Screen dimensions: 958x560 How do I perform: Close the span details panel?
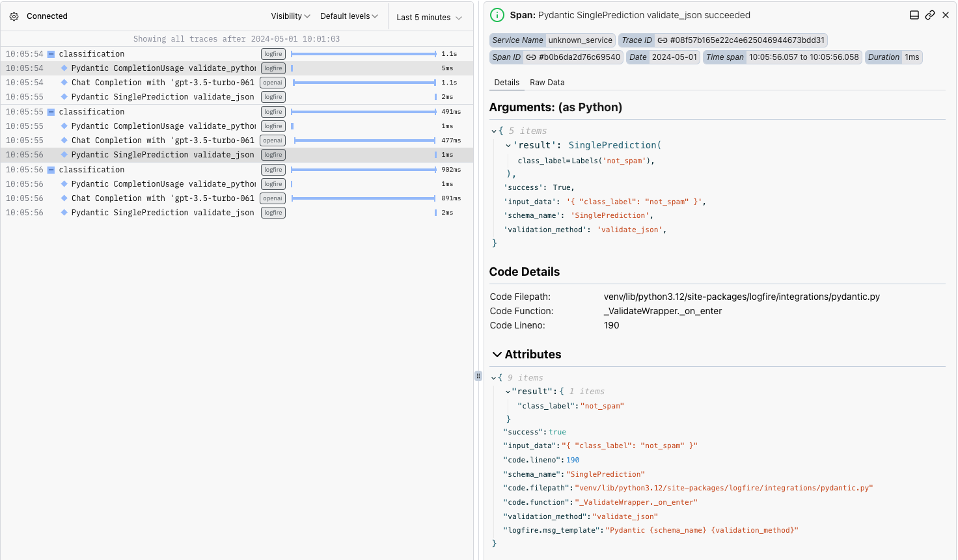(x=946, y=15)
